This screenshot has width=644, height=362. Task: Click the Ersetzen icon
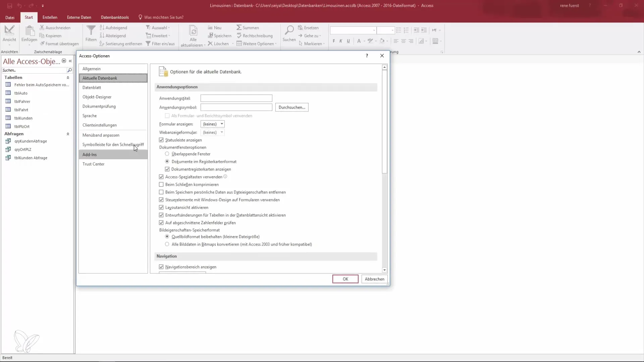click(x=301, y=27)
